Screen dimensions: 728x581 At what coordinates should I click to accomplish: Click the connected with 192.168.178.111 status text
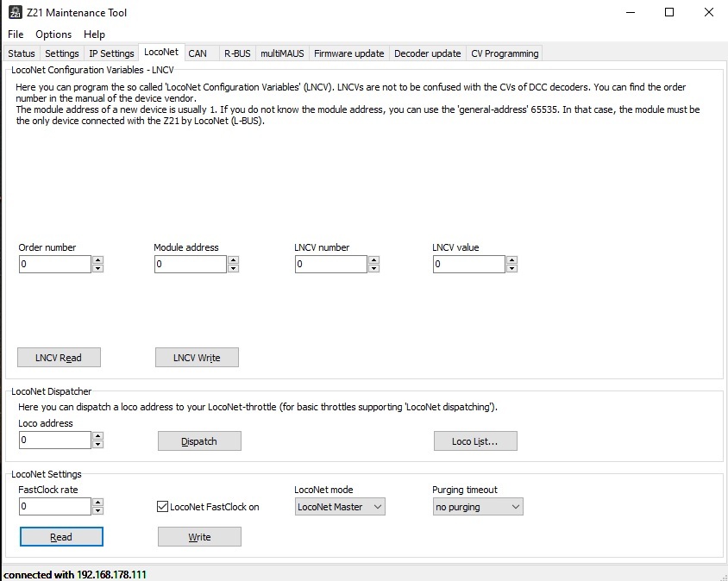(75, 574)
